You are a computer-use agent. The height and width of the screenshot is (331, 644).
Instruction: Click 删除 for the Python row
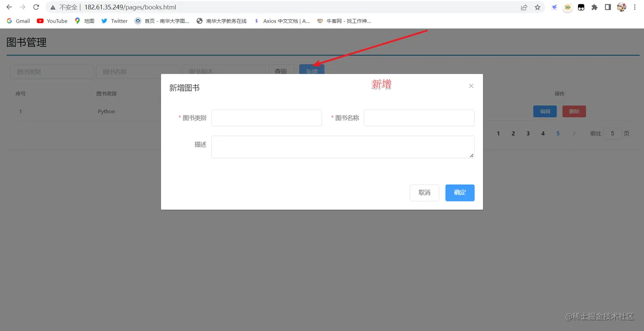pyautogui.click(x=574, y=111)
